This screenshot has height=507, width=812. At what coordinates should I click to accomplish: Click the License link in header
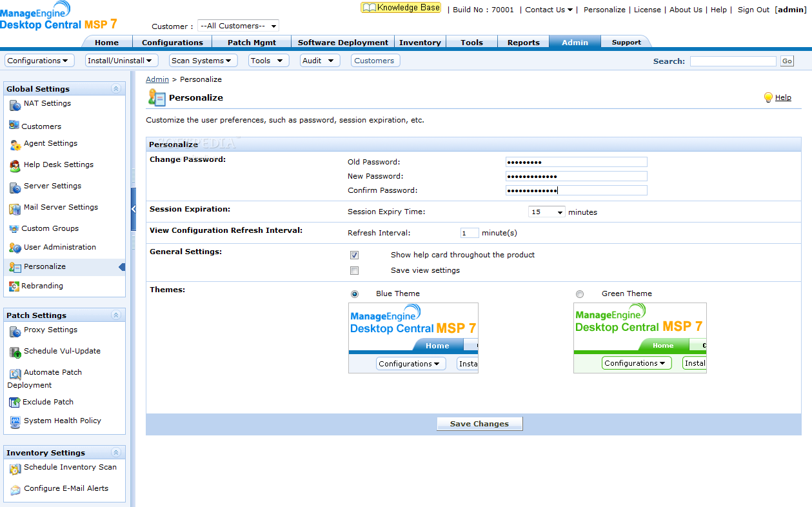click(648, 10)
